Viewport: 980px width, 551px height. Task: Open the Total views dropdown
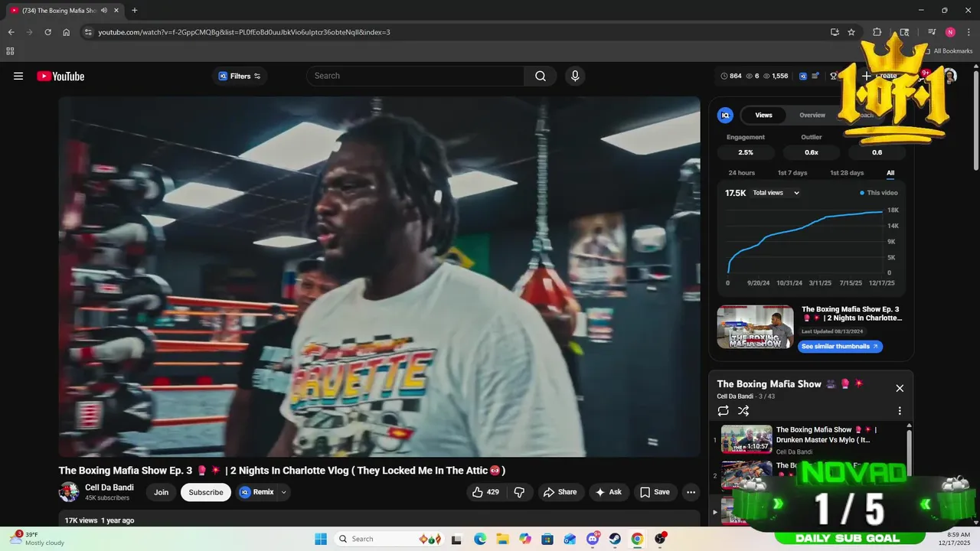pyautogui.click(x=776, y=193)
